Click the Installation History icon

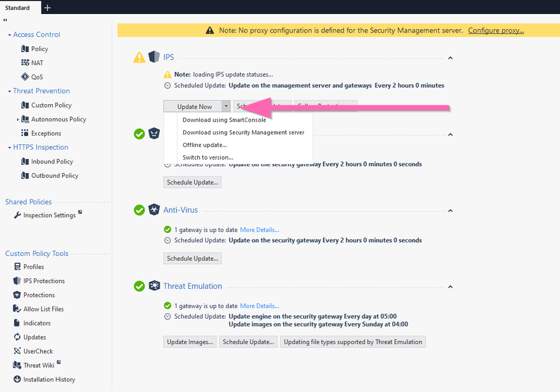tap(17, 379)
